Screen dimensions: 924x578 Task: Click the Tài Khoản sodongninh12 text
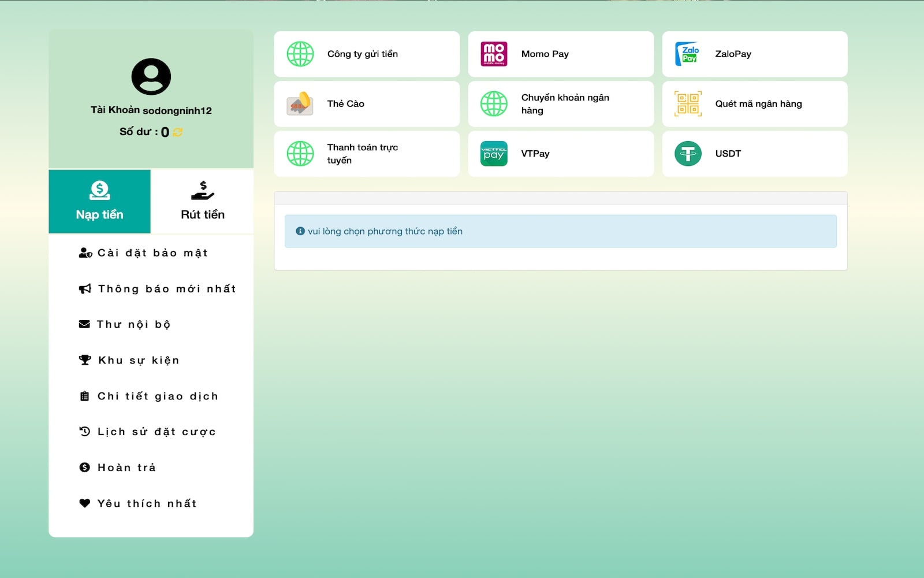[x=151, y=110]
